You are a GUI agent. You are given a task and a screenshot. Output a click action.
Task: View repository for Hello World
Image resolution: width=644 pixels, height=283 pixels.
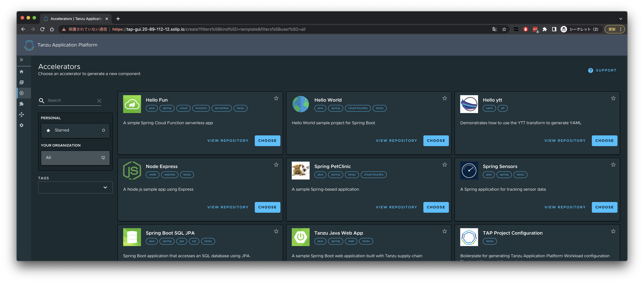tap(396, 141)
